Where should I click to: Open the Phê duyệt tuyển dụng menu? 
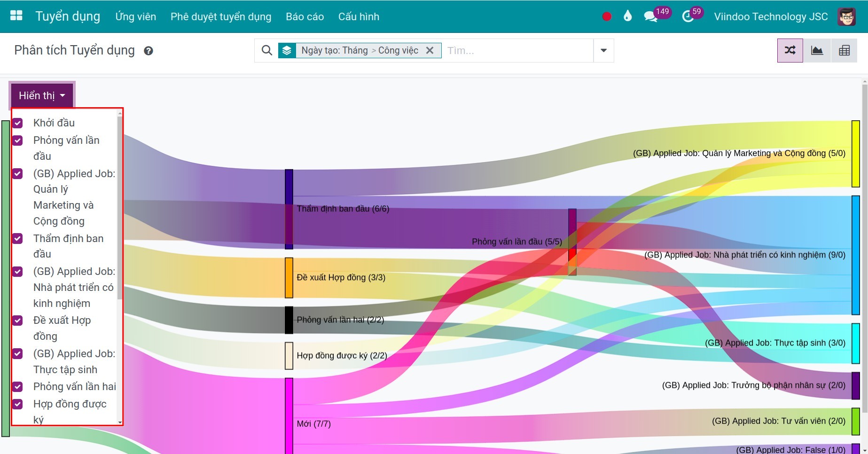221,16
